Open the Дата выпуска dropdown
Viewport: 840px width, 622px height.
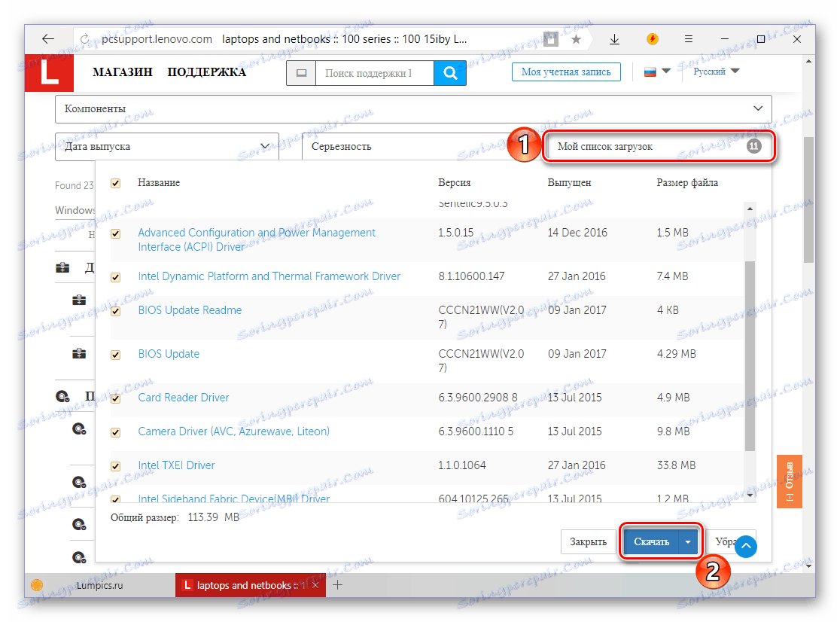[x=166, y=146]
